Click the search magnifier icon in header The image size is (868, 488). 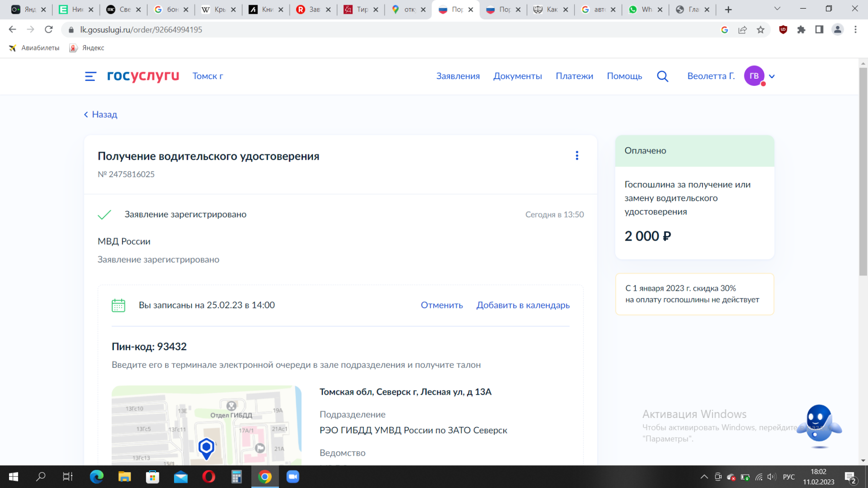(x=662, y=76)
